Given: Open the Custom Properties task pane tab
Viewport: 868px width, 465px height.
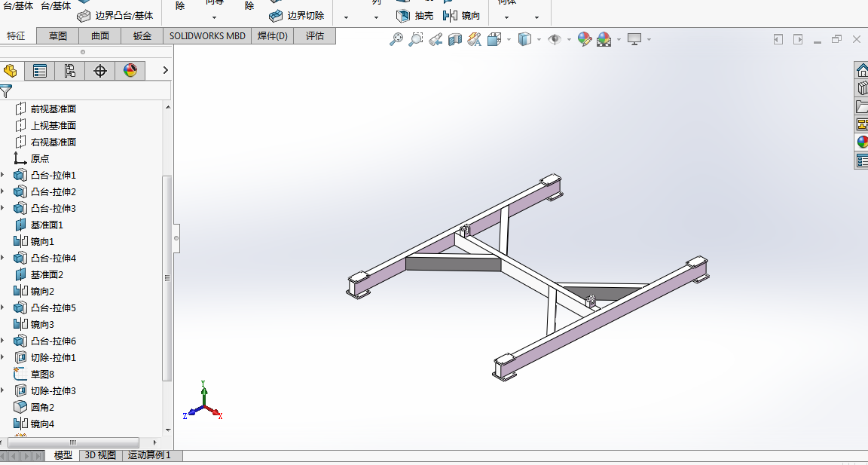Looking at the screenshot, I should 862,161.
